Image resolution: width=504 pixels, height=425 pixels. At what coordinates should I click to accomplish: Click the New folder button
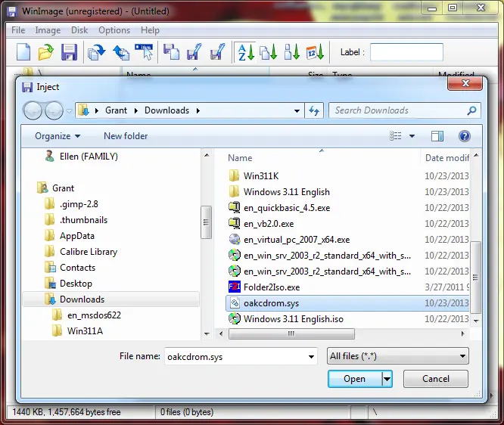[x=126, y=136]
